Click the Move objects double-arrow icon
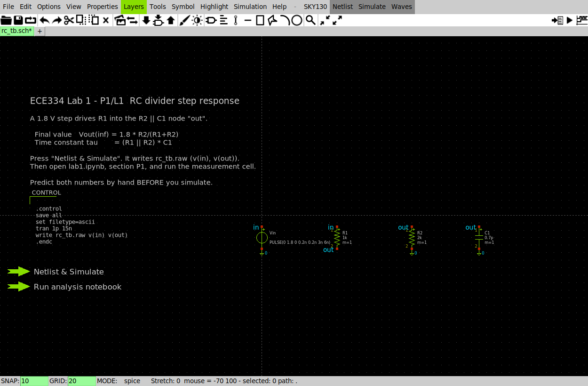The image size is (588, 386). point(132,20)
